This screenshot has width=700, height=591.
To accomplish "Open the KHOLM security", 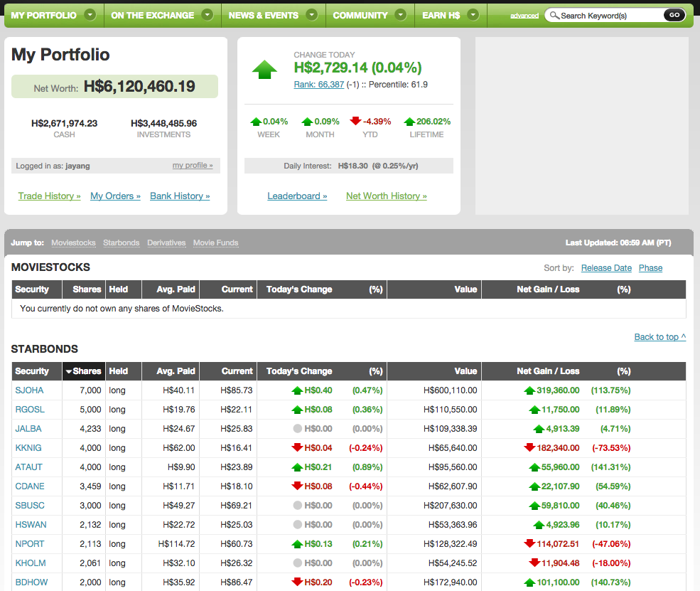I will click(x=31, y=563).
